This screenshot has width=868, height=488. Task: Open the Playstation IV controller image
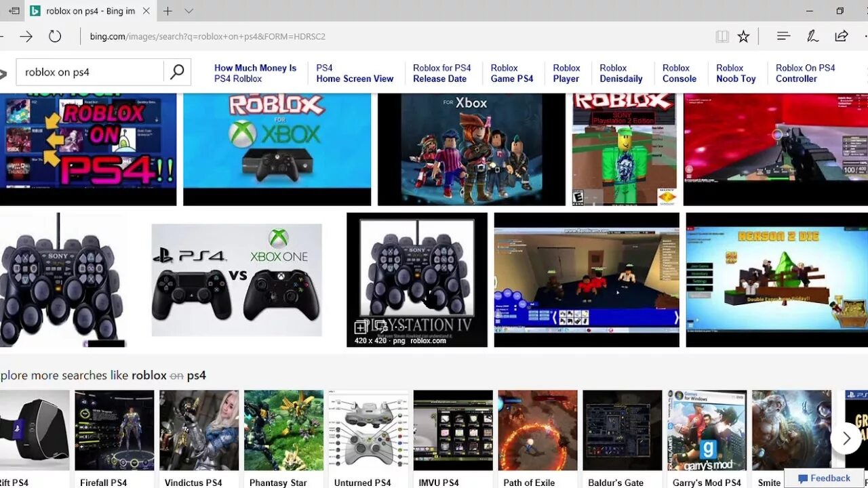417,280
